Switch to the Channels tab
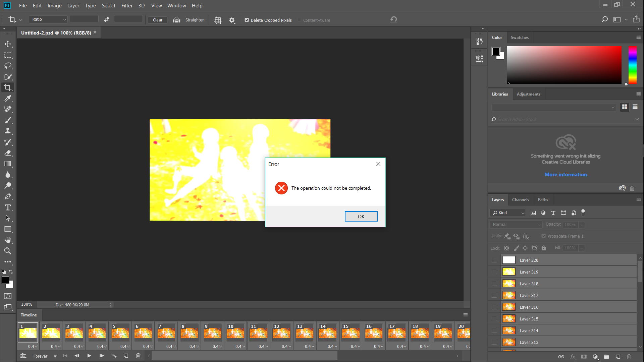This screenshot has height=362, width=644. click(520, 199)
